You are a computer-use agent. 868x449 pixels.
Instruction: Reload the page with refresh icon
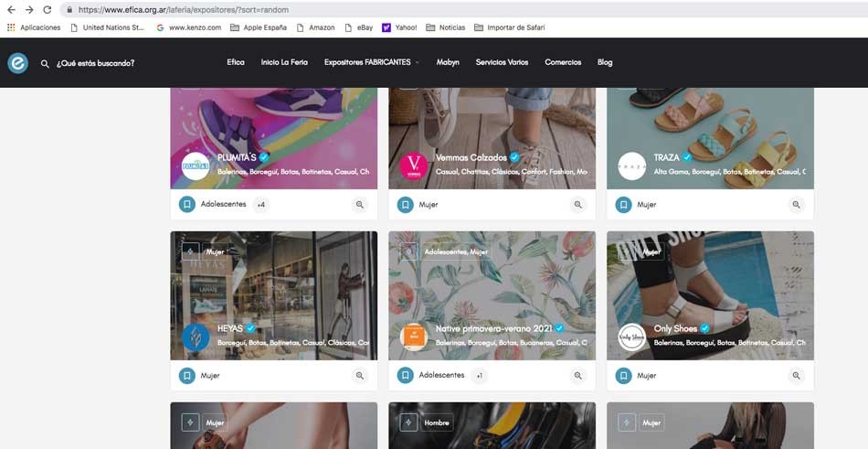[x=47, y=10]
